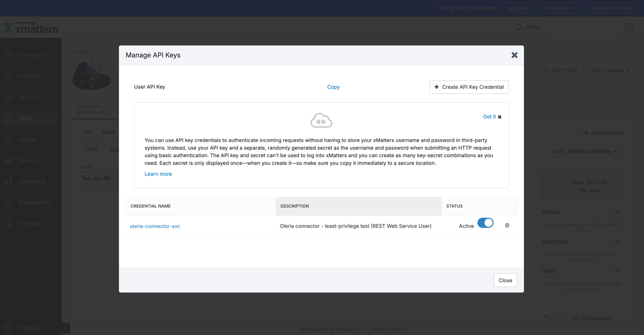Image resolution: width=644 pixels, height=335 pixels.
Task: Open the Messaging megaphone icon
Action: pyautogui.click(x=8, y=182)
